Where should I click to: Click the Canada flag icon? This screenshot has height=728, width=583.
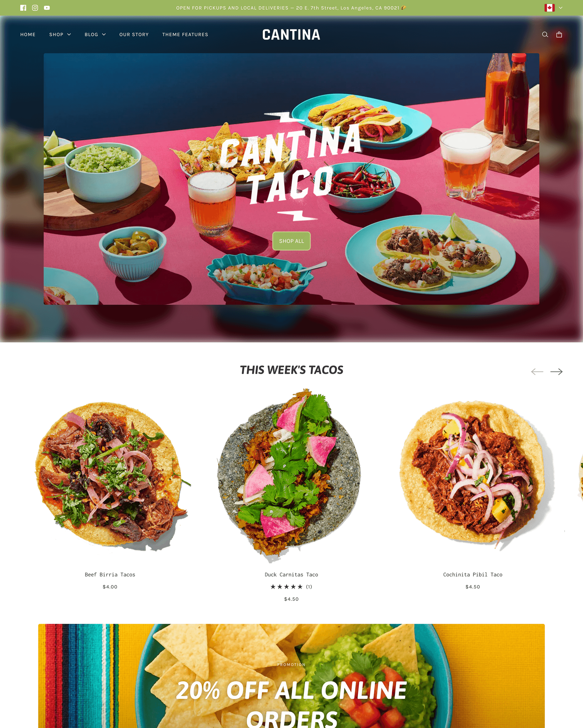[x=550, y=8]
